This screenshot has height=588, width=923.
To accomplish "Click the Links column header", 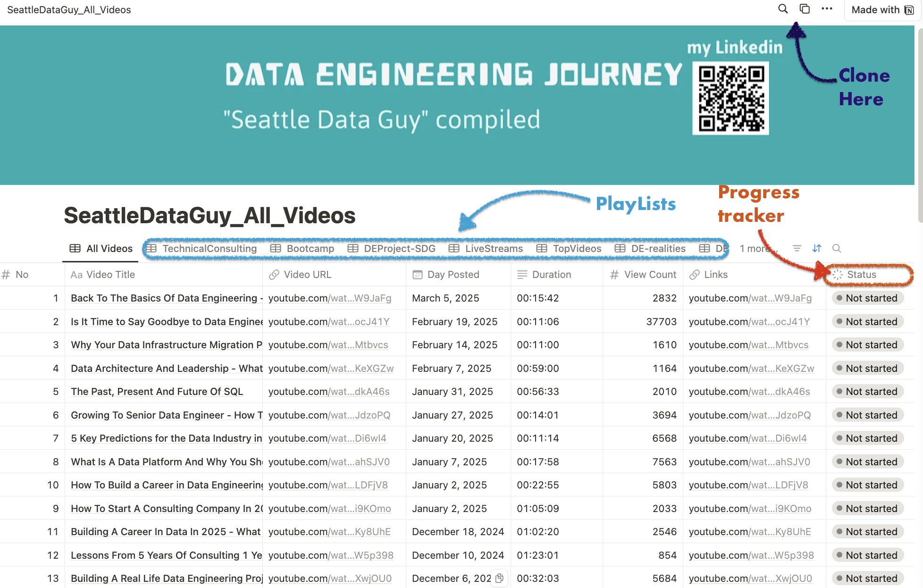I will [755, 275].
